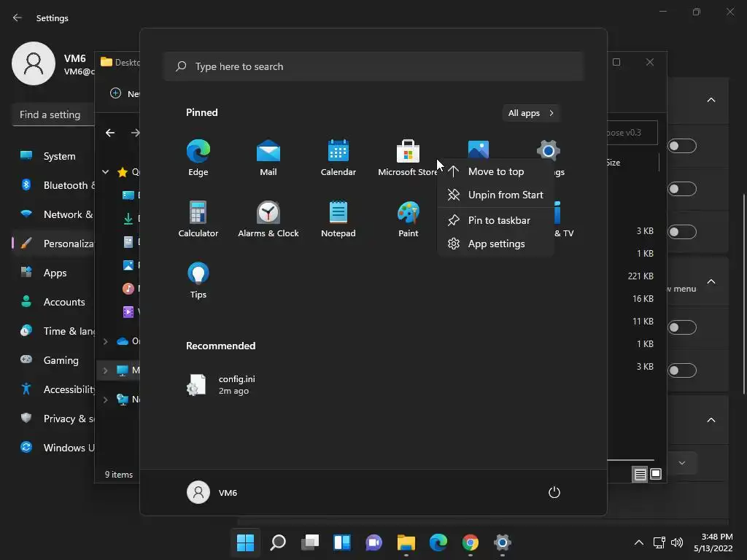Open Alarms & Clock
This screenshot has width=747, height=560.
pos(268,219)
